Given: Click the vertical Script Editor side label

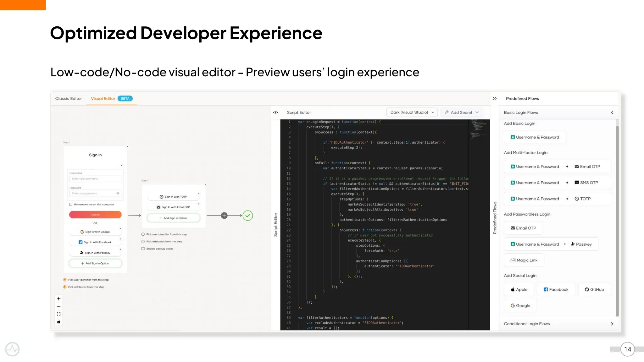Looking at the screenshot, I should pos(276,225).
